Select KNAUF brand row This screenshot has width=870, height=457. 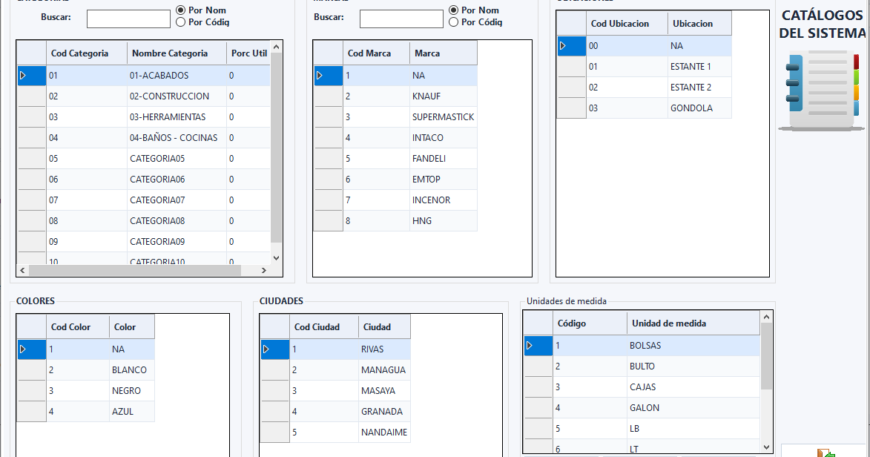396,96
